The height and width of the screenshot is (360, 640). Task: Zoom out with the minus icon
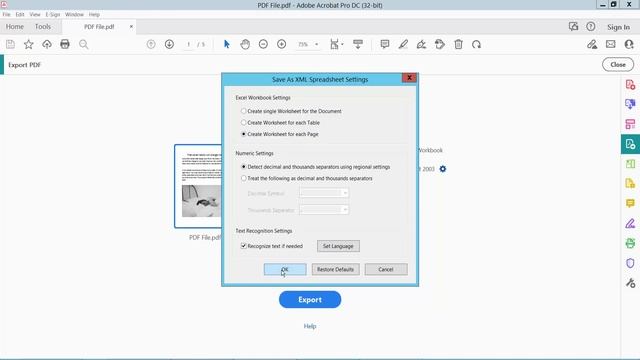263,44
